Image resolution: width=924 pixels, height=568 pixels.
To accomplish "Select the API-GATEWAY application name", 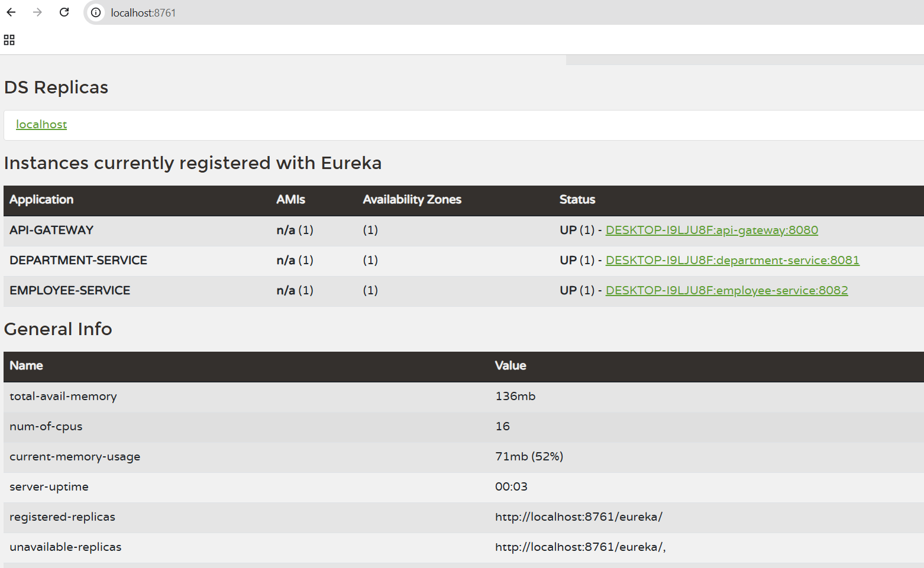I will click(51, 231).
